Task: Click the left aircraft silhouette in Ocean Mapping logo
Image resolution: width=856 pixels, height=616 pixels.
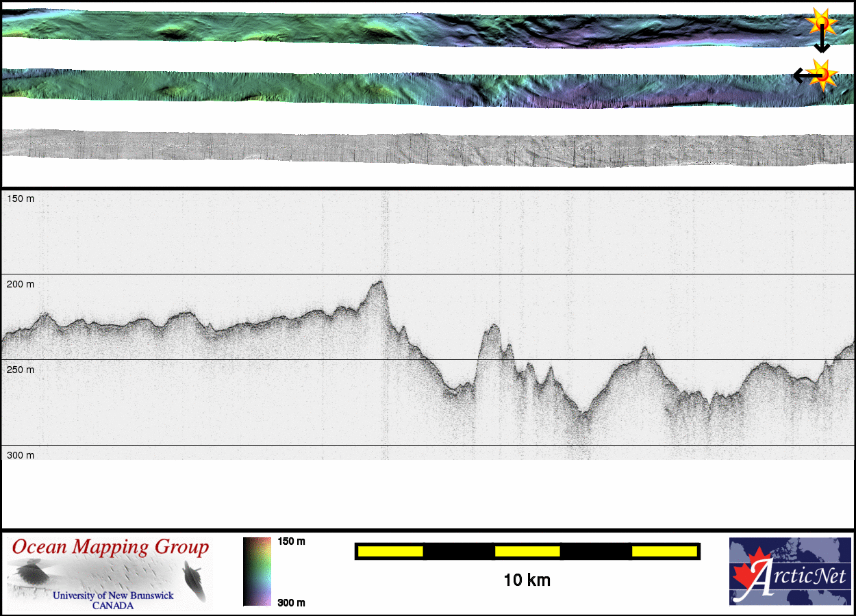Action: (29, 573)
